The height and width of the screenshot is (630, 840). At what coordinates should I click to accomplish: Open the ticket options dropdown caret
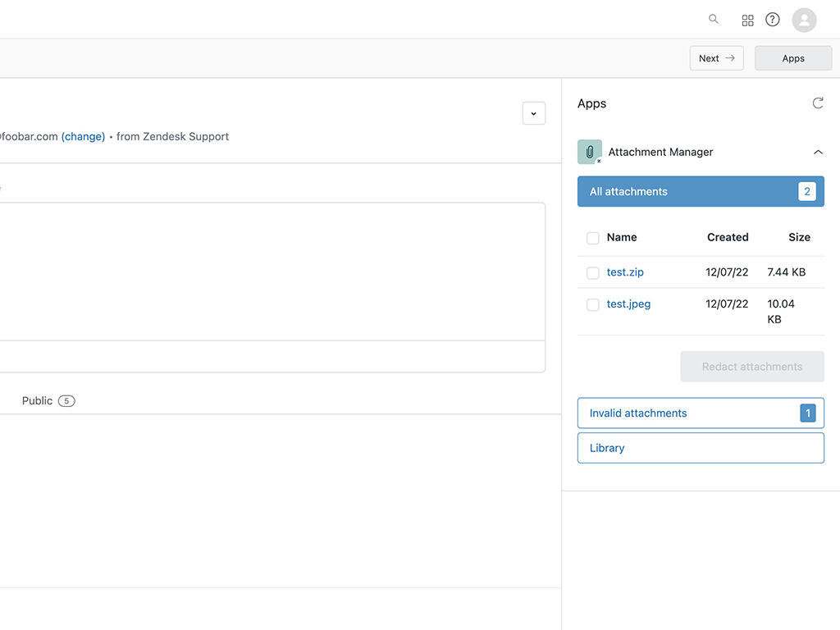[534, 113]
